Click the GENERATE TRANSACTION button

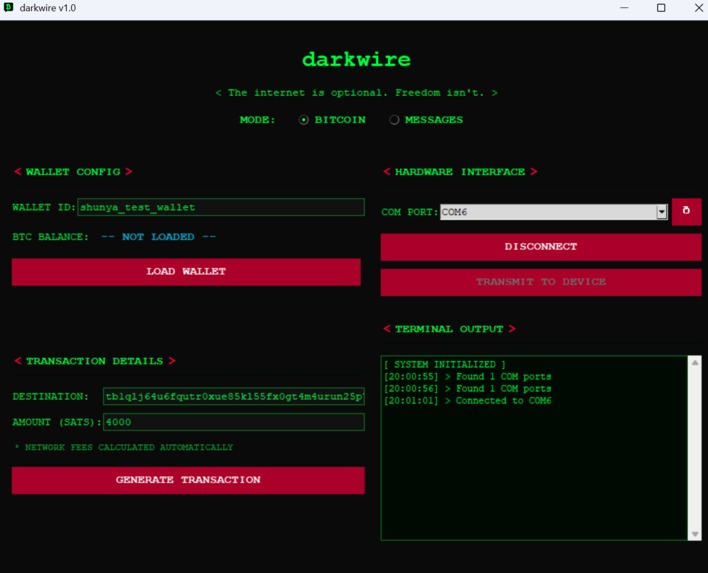point(188,480)
